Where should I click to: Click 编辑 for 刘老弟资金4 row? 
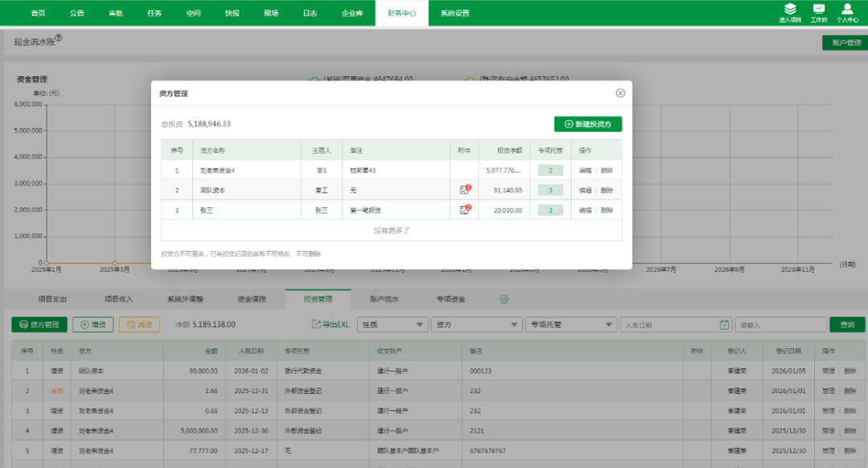point(585,170)
